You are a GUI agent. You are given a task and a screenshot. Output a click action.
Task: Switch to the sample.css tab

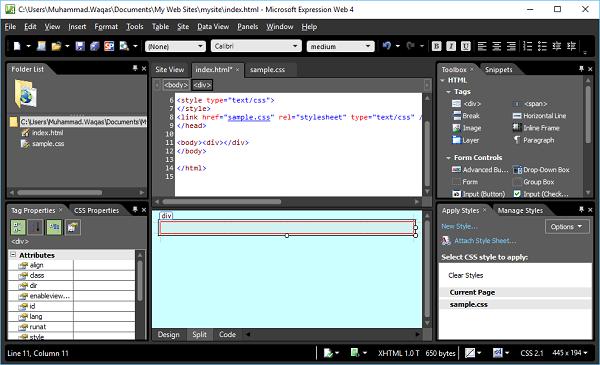267,70
